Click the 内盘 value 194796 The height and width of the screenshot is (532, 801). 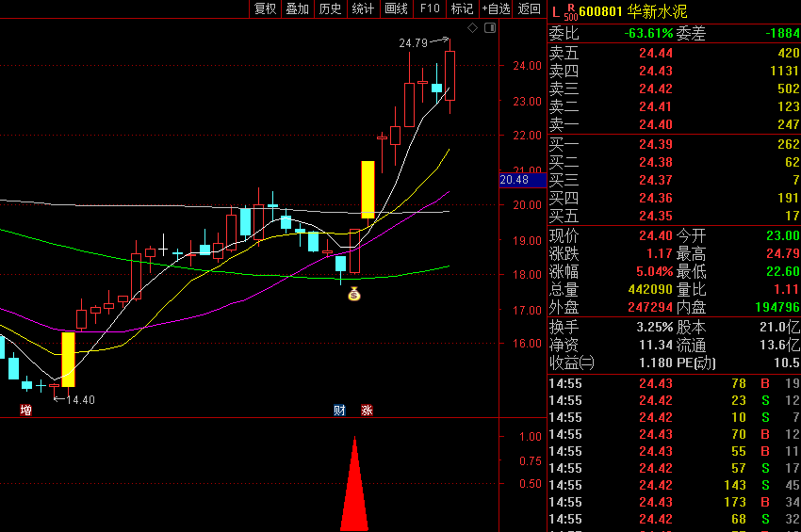point(777,307)
